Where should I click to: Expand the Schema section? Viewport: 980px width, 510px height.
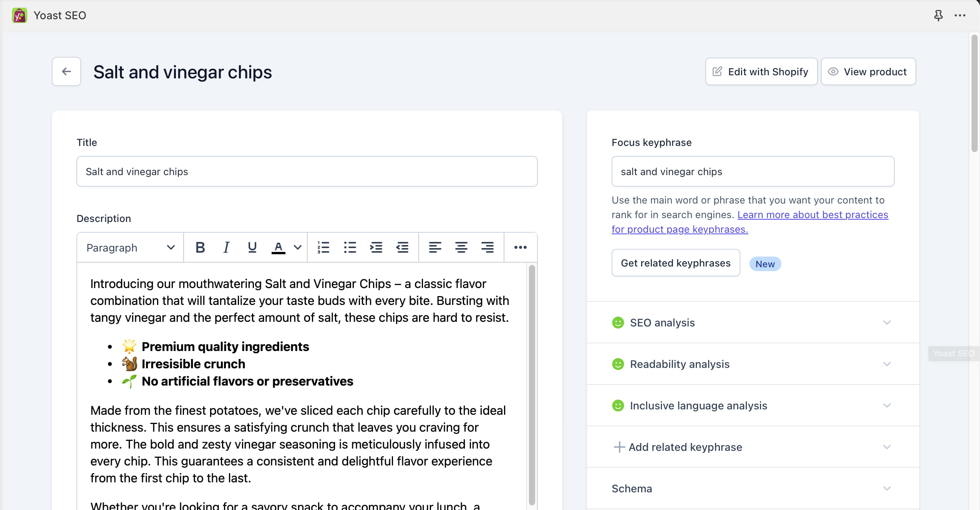[753, 488]
